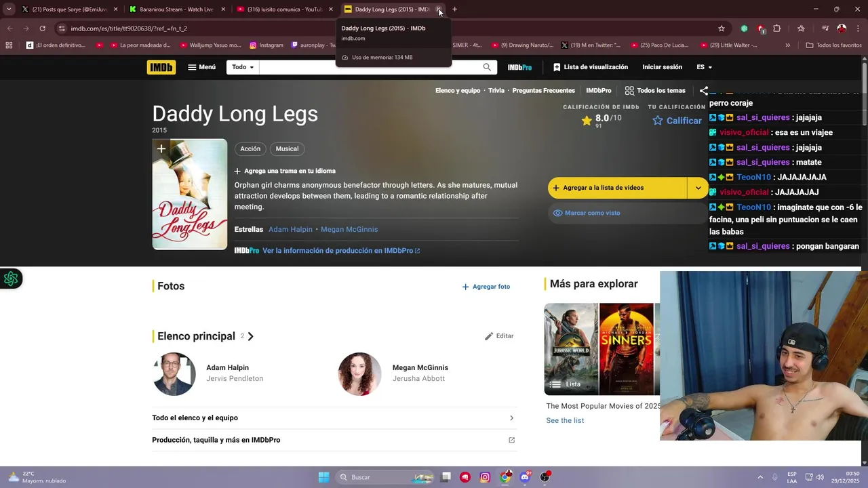
Task: Click the Editar pencil in cast section
Action: (499, 336)
